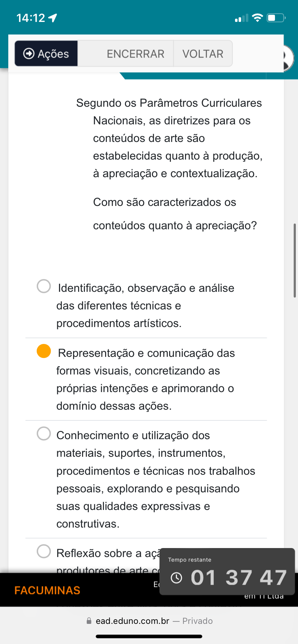The image size is (298, 644).
Task: Tap the padlock icon beside the URL
Action: click(x=89, y=621)
